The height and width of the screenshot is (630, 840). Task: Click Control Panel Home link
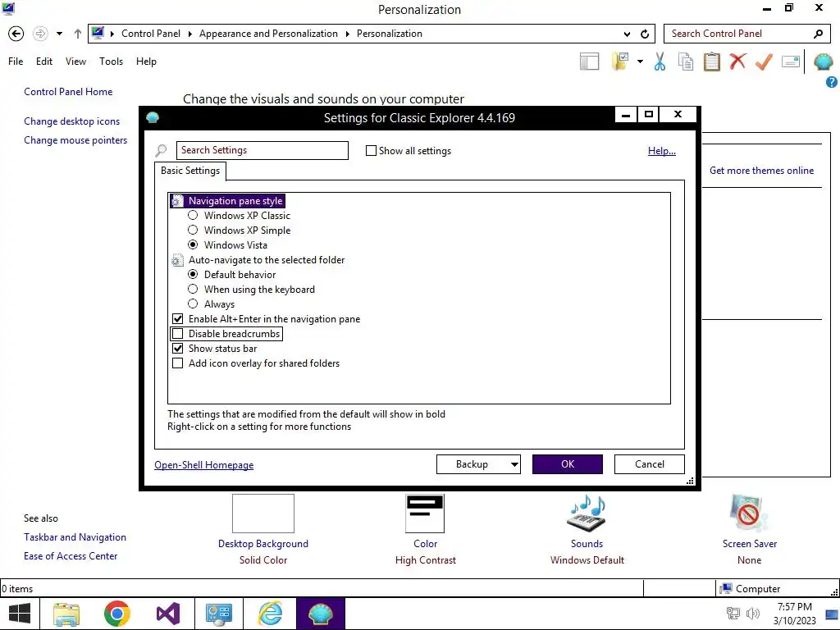tap(68, 92)
